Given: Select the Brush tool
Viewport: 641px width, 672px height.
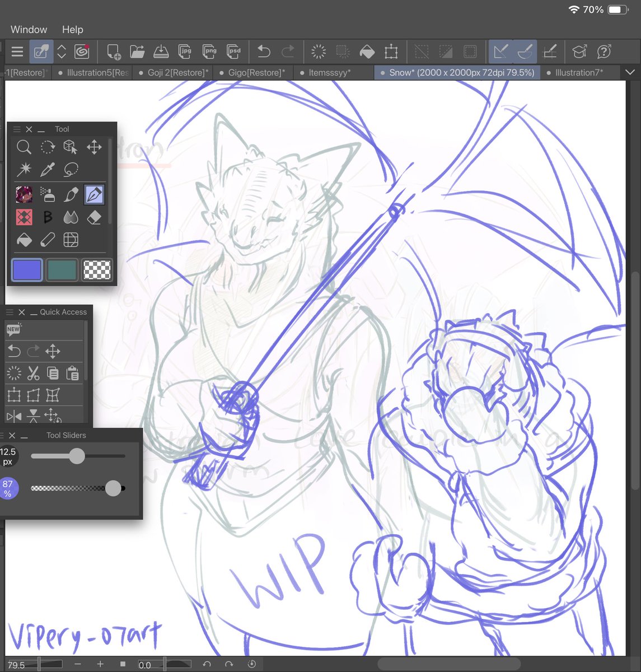Looking at the screenshot, I should (71, 195).
